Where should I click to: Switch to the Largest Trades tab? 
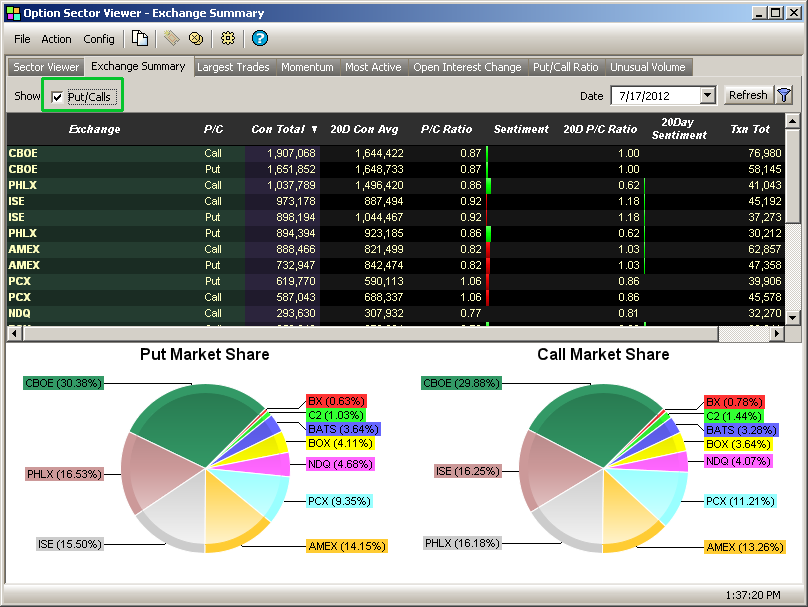tap(233, 67)
